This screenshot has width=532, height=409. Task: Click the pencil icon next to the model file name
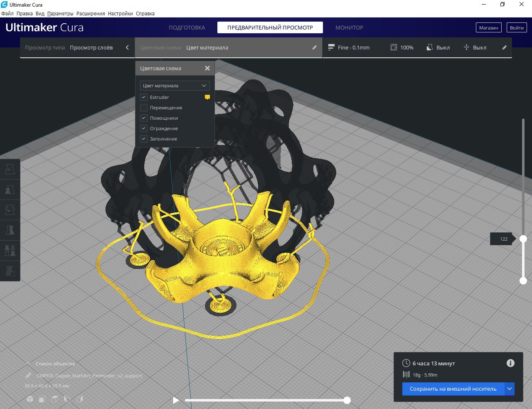tap(28, 375)
